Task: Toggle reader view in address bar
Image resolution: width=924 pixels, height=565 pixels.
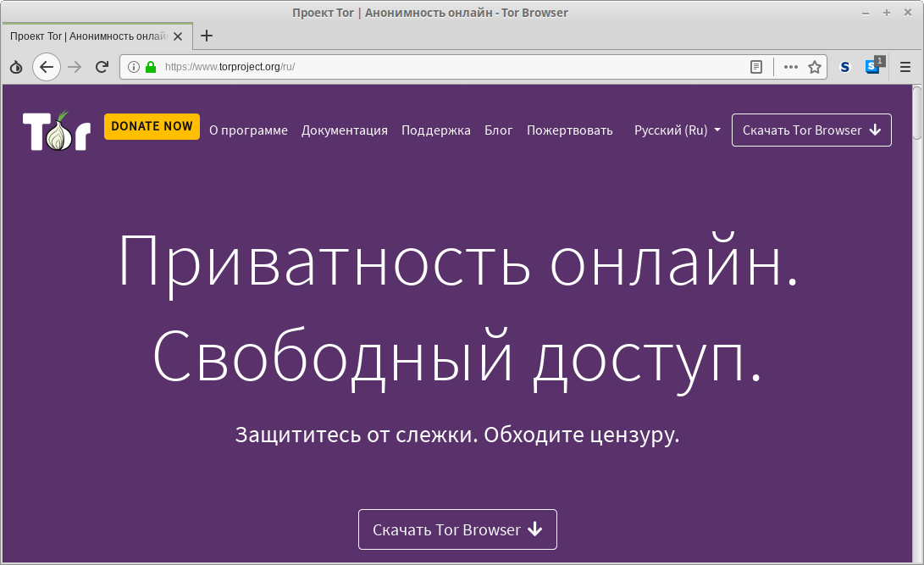Action: (x=756, y=67)
